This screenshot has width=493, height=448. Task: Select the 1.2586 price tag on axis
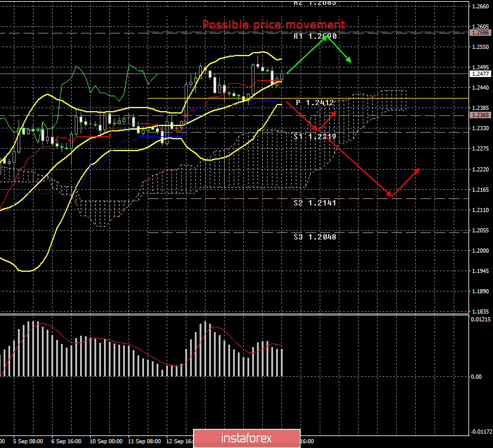point(480,33)
